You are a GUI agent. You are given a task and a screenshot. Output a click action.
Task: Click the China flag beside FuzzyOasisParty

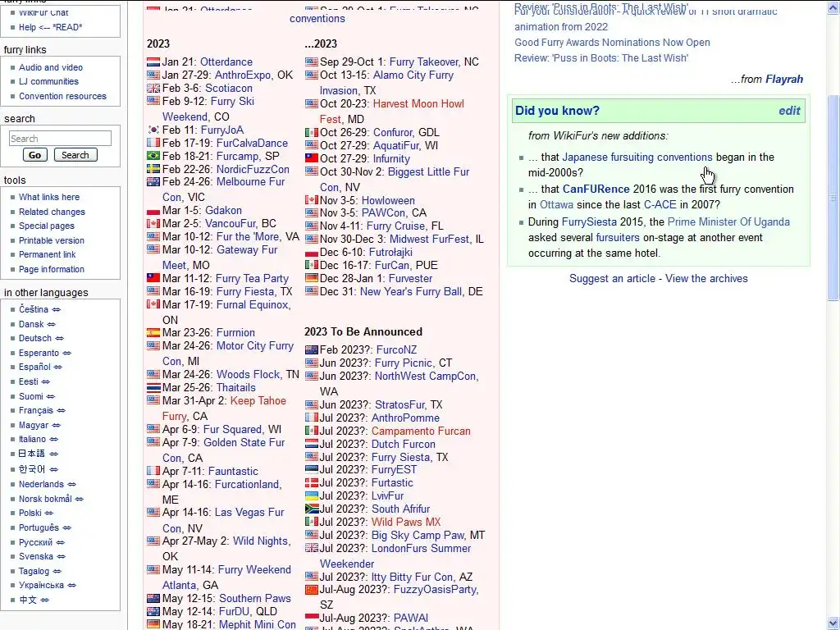click(x=311, y=590)
